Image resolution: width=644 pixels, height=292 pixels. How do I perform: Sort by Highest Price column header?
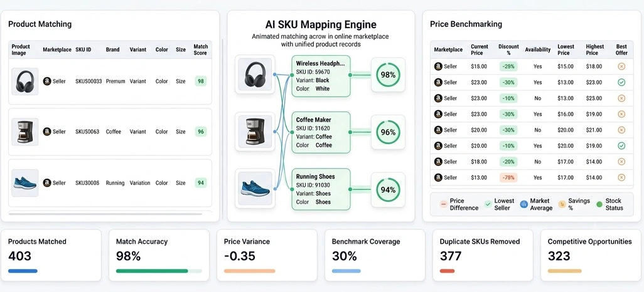[594, 50]
